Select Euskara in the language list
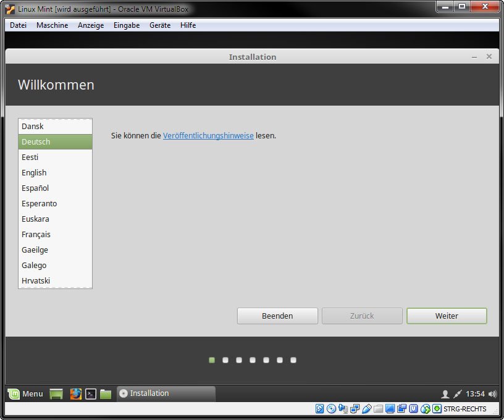This screenshot has height=420, width=504. [x=56, y=219]
